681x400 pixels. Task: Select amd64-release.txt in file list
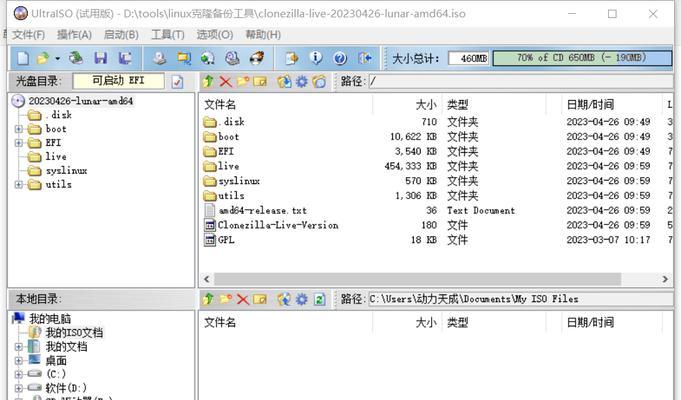tap(262, 211)
